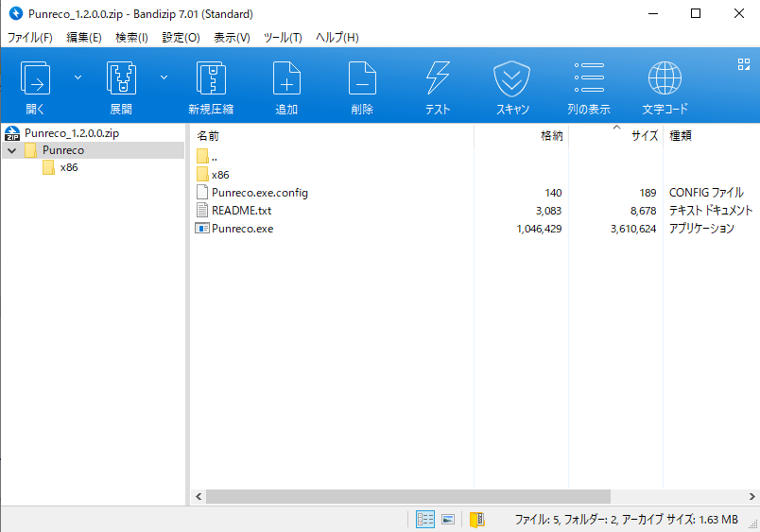Expand the 展開 dropdown arrow

[x=164, y=77]
